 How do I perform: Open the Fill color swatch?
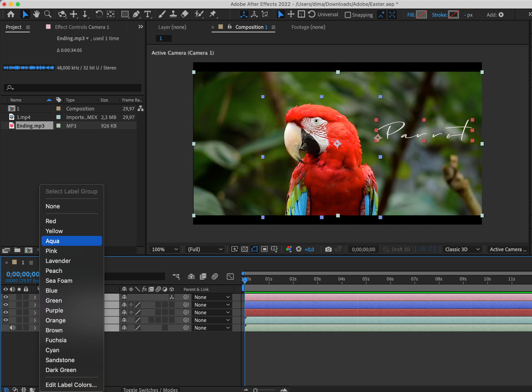pos(421,15)
